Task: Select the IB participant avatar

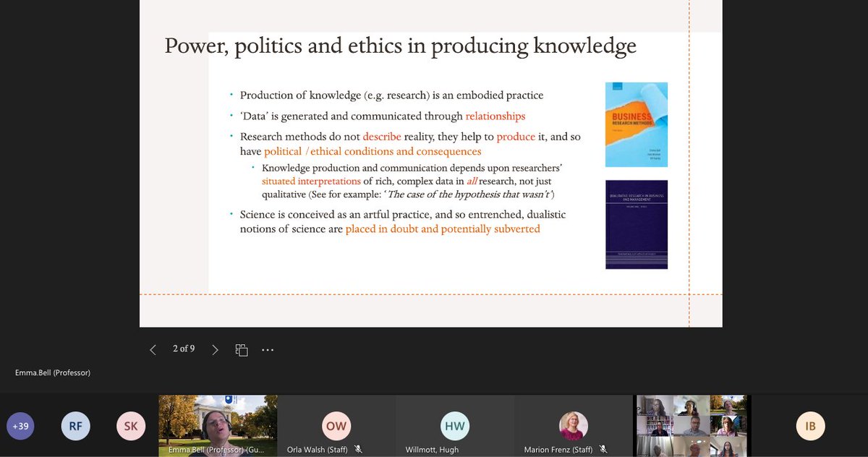Action: [x=810, y=426]
